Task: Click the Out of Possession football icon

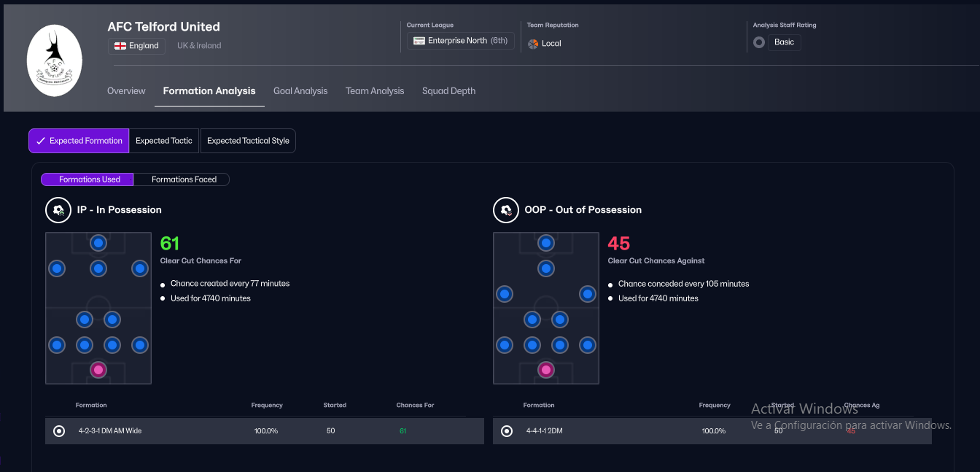Action: [x=506, y=210]
